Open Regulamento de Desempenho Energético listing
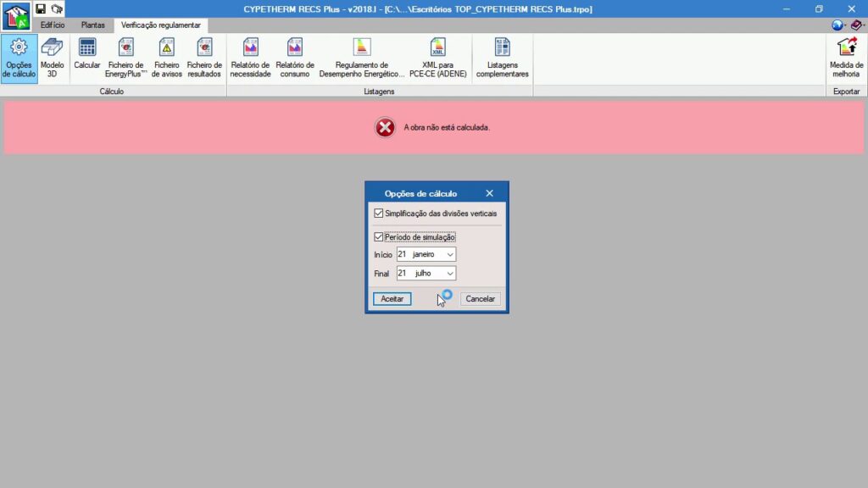The width and height of the screenshot is (868, 488). pyautogui.click(x=362, y=57)
